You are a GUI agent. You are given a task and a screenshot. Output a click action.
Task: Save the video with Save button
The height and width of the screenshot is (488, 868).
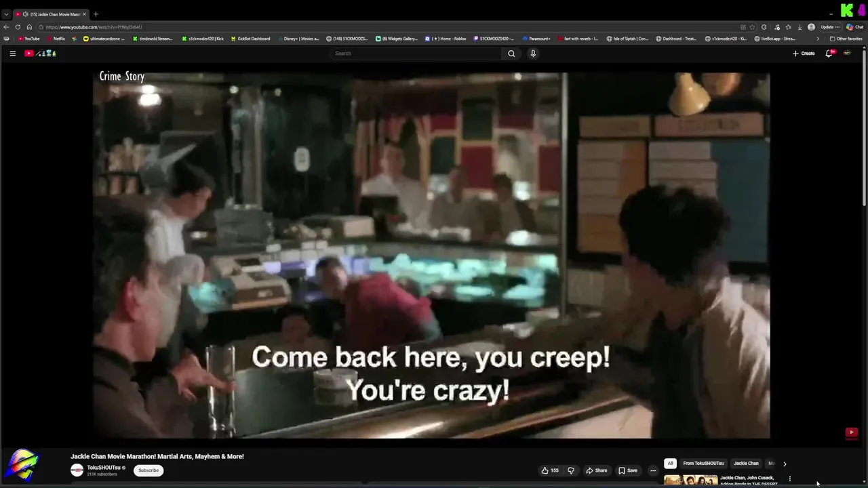(628, 470)
